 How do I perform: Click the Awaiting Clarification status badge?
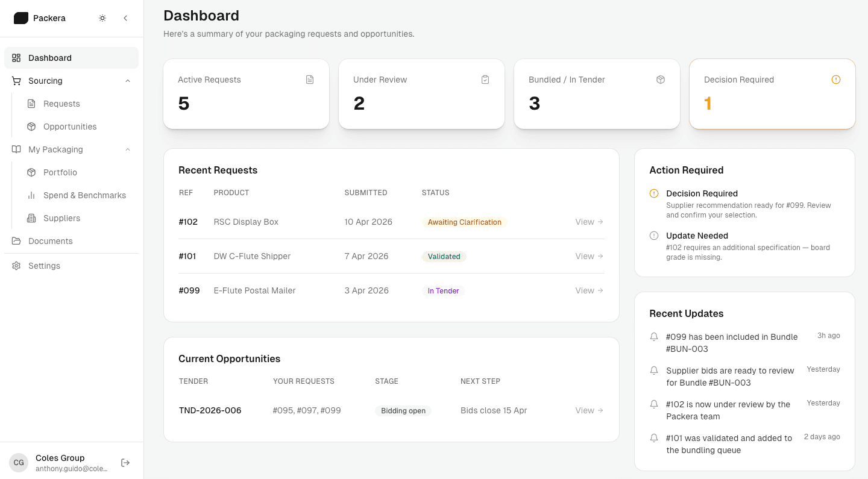click(x=464, y=222)
